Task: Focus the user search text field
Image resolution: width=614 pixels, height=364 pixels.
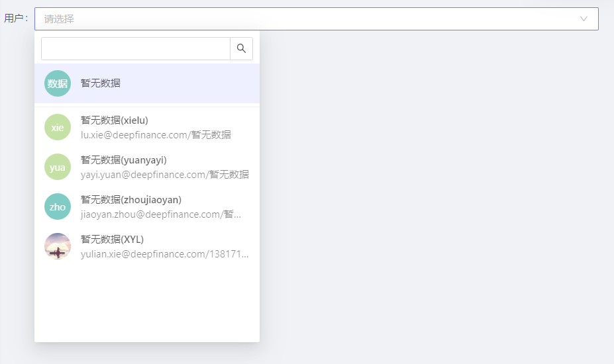Action: coord(136,48)
